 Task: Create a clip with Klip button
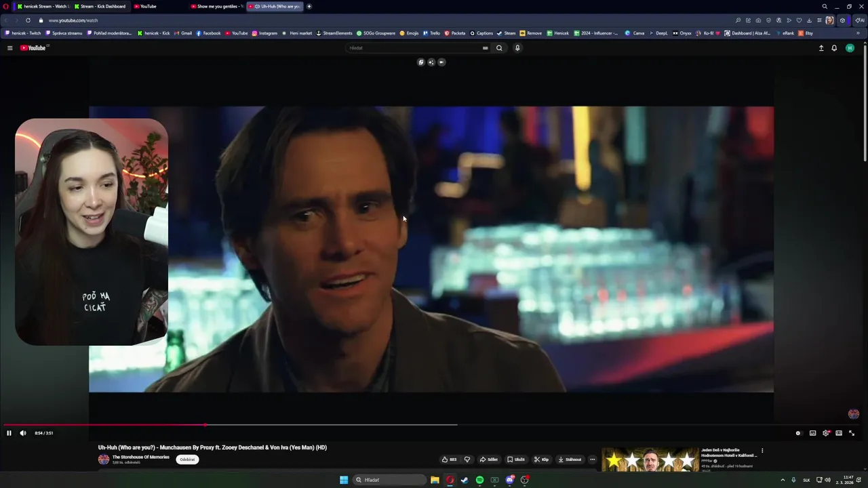[541, 460]
